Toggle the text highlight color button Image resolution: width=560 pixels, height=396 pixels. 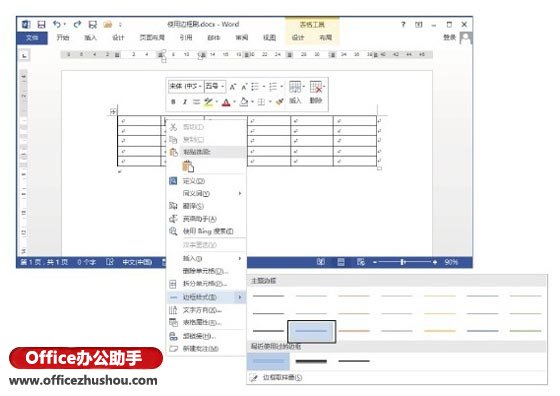208,102
